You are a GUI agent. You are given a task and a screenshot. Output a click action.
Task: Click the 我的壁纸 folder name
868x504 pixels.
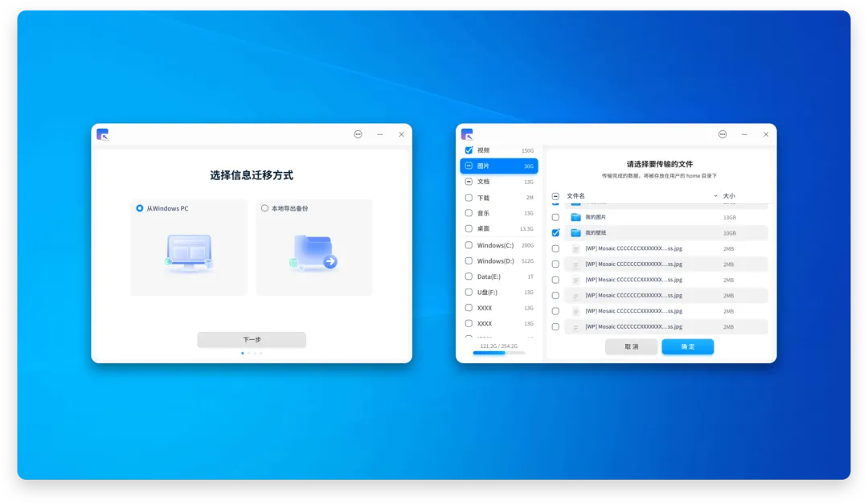pyautogui.click(x=596, y=233)
